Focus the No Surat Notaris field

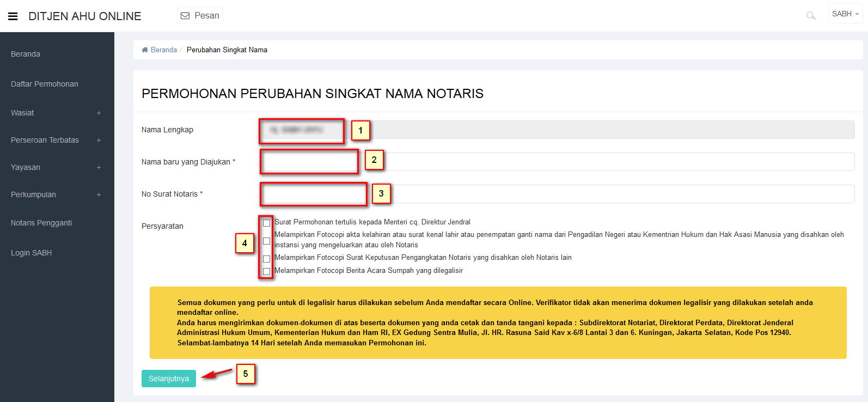pyautogui.click(x=555, y=194)
